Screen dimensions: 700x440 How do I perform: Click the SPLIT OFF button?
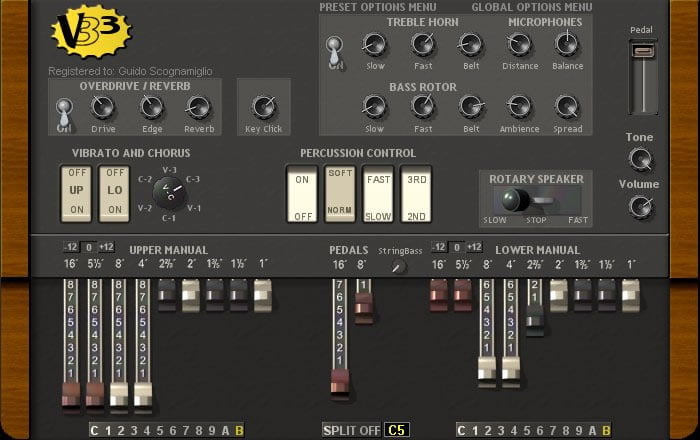click(x=351, y=430)
